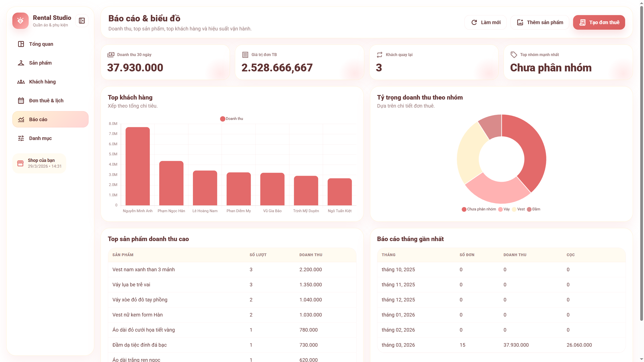Click the Sản phẩm hanger icon
The width and height of the screenshot is (644, 362).
click(21, 63)
